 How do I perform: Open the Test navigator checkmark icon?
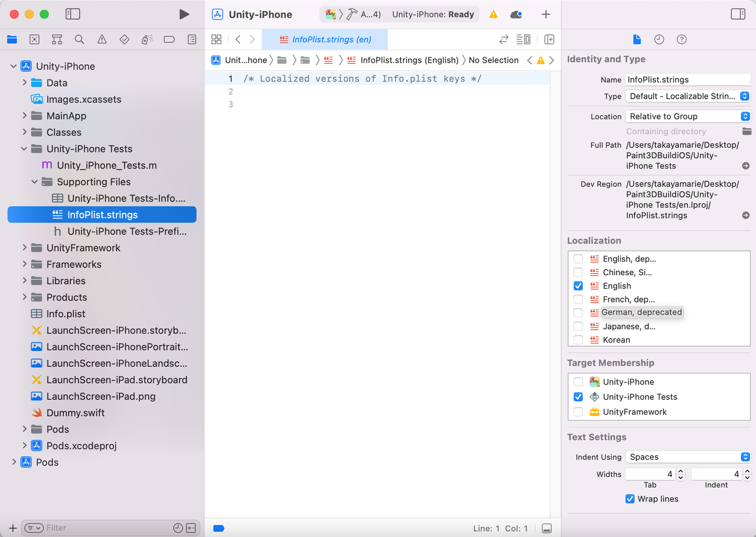[x=124, y=39]
